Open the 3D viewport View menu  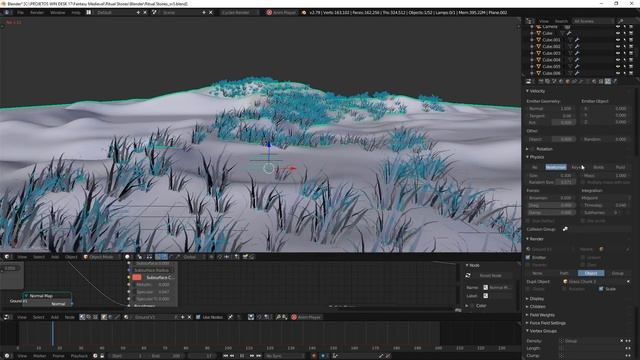pyautogui.click(x=22, y=257)
